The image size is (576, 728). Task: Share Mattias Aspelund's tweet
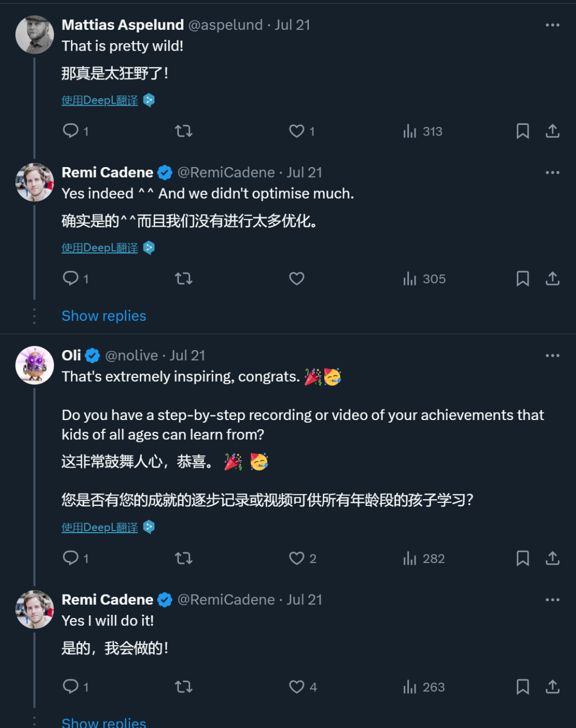[553, 131]
